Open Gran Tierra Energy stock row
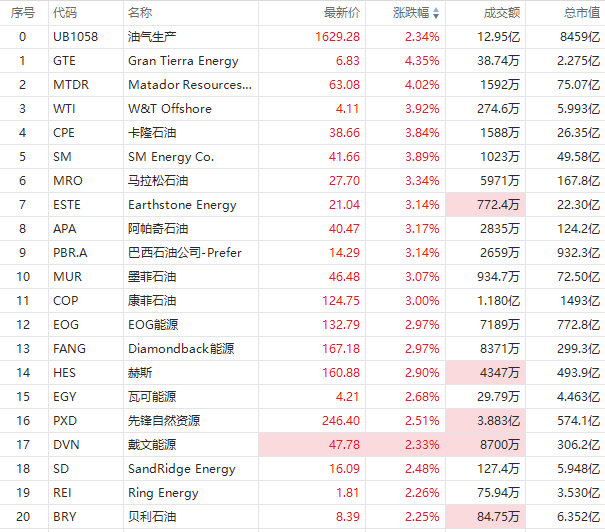Screen dimensions: 605x532 pyautogui.click(x=183, y=61)
